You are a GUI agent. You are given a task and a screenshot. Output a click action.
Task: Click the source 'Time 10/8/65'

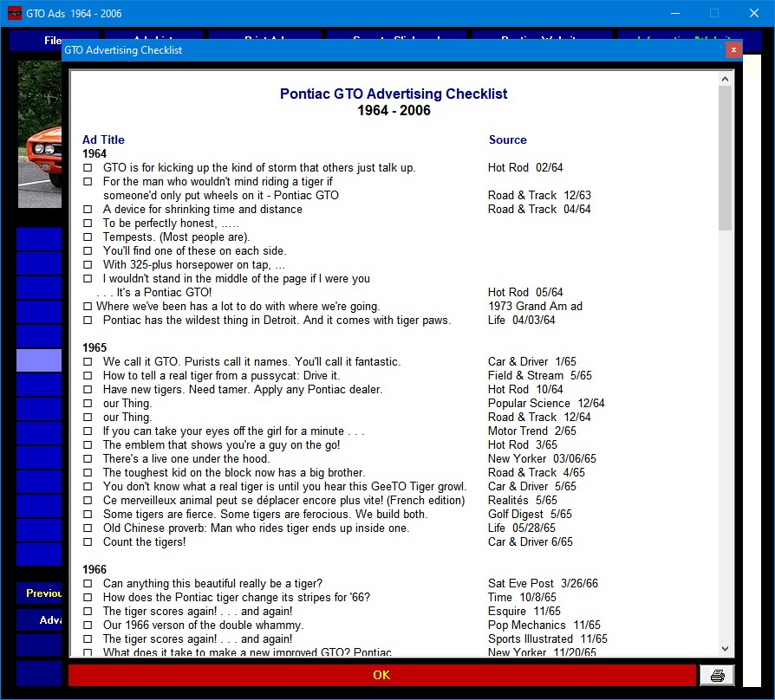[522, 597]
